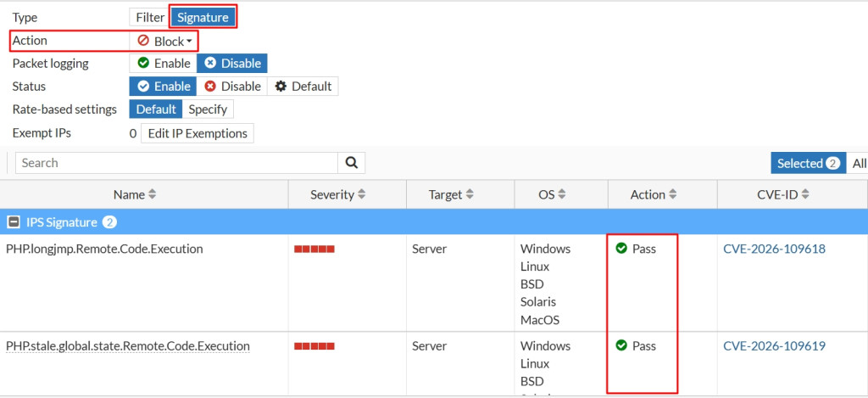Enable packet logging
Image resolution: width=868 pixels, height=398 pixels.
tap(164, 63)
